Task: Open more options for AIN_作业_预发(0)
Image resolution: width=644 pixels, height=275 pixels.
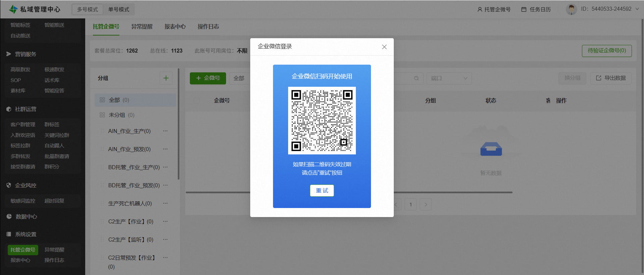Action: tap(165, 149)
